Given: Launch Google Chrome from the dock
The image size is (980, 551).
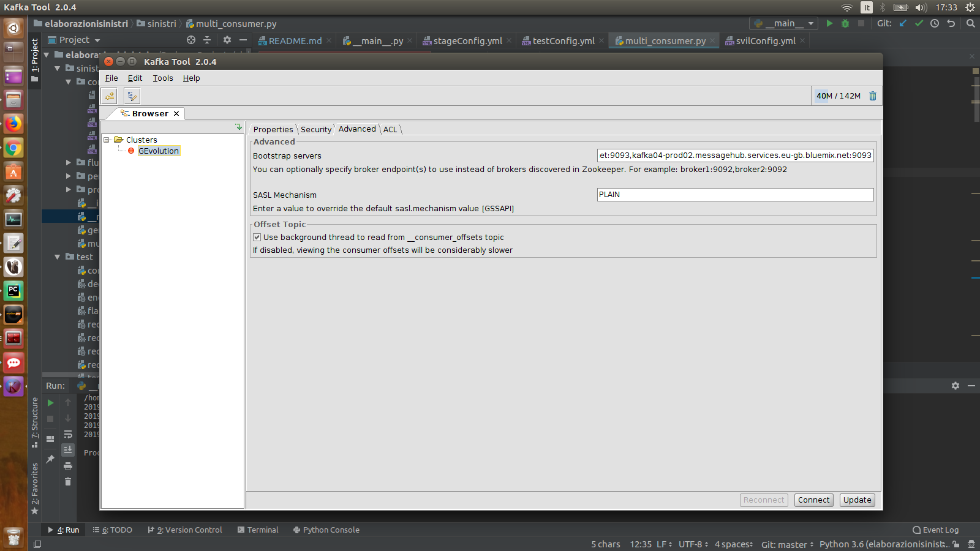Looking at the screenshot, I should click(x=13, y=148).
